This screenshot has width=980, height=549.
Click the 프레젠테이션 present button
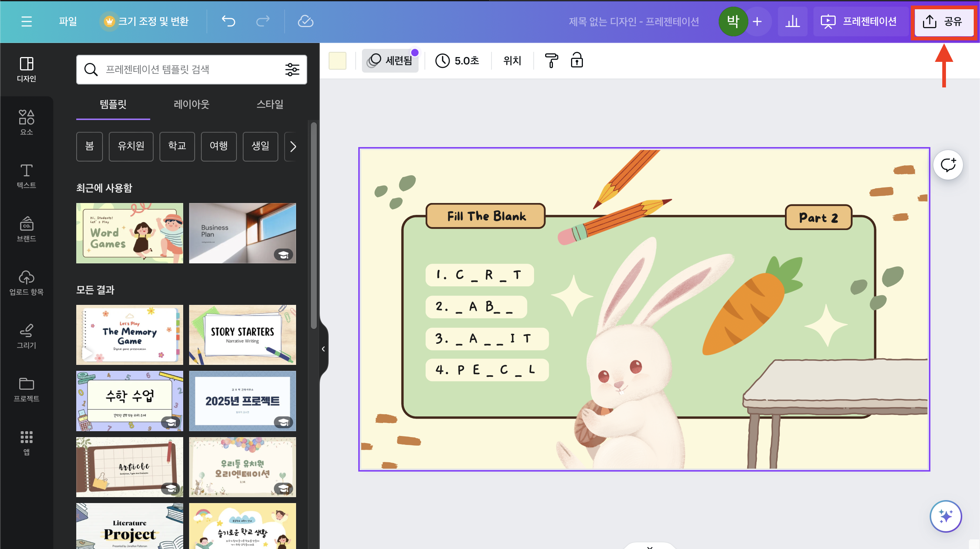click(859, 21)
